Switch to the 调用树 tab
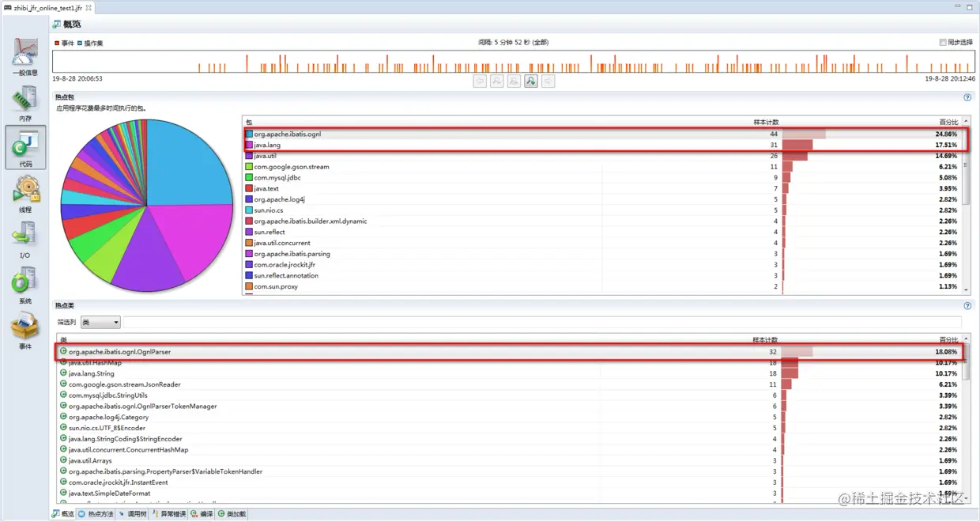 (132, 514)
